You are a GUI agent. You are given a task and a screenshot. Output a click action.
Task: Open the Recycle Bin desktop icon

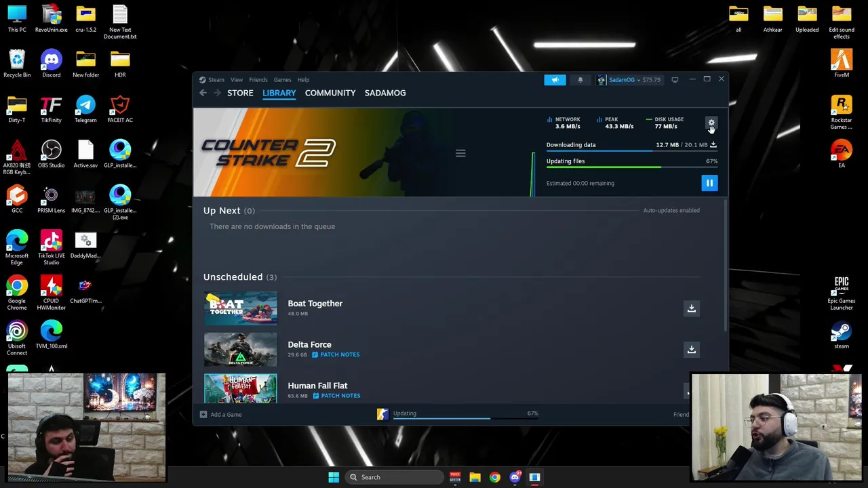(x=17, y=64)
